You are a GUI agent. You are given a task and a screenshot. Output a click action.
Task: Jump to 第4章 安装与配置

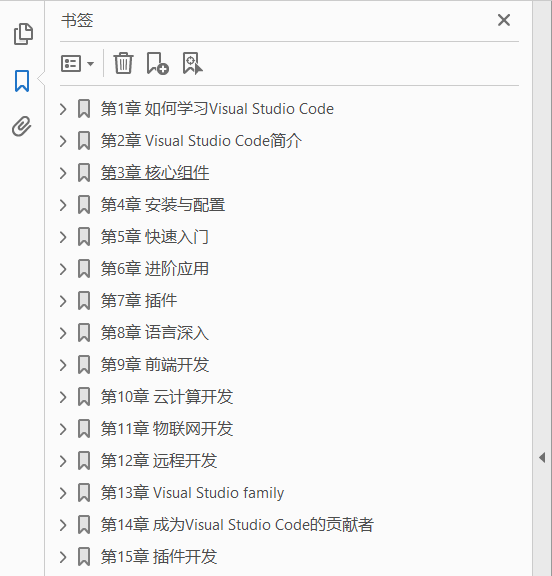pos(163,205)
